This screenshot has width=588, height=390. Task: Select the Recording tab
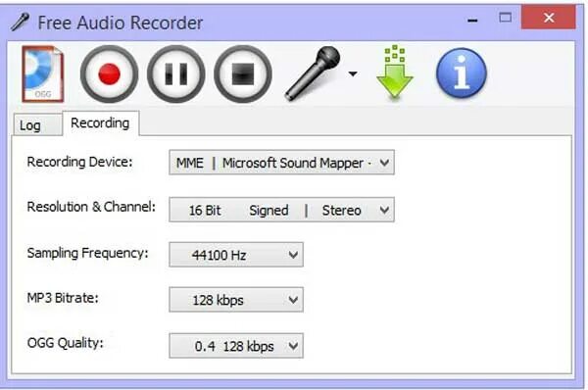tap(100, 123)
